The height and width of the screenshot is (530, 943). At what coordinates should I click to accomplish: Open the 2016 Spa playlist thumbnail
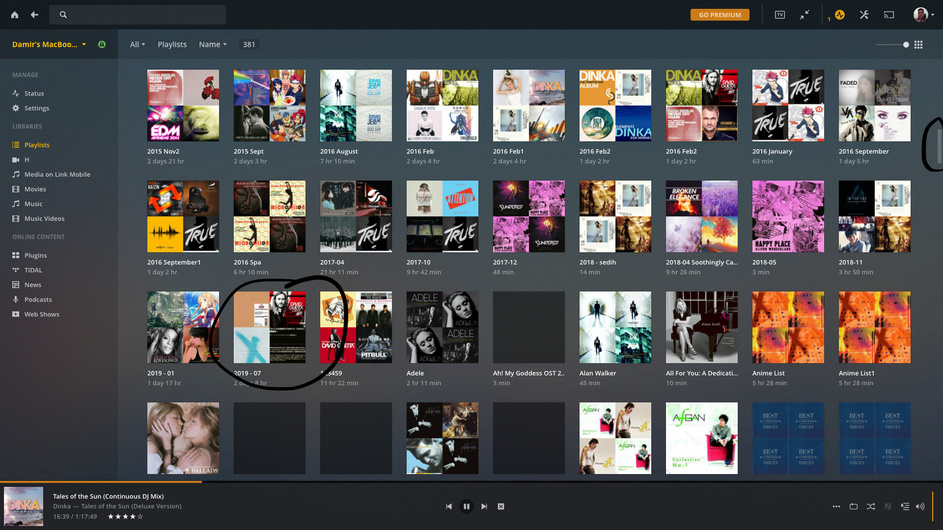click(x=269, y=216)
